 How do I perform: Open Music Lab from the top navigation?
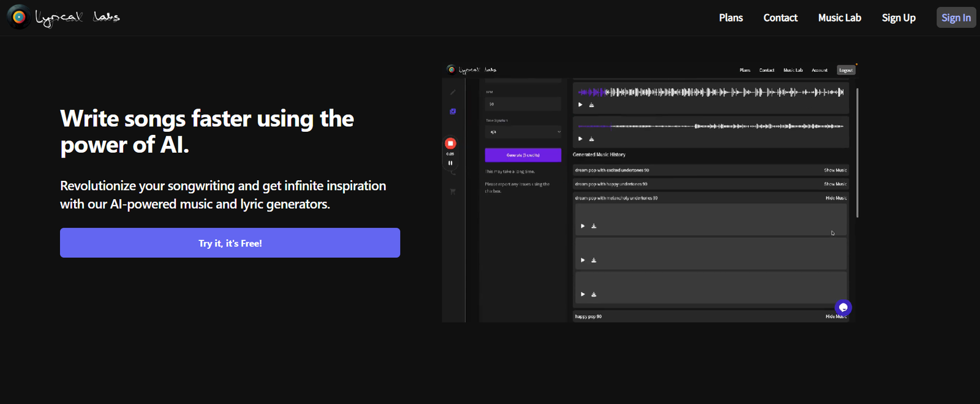(839, 18)
